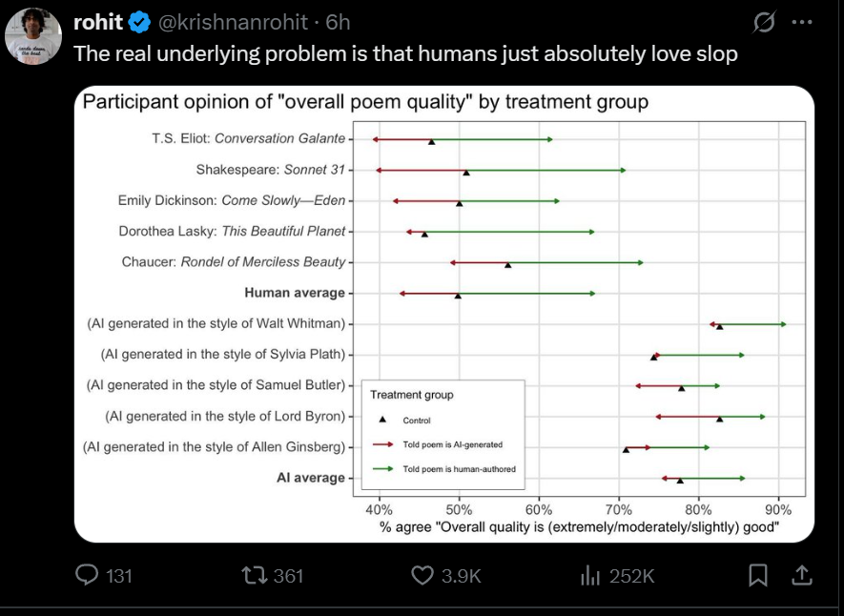Click the 131 replies count
Screen dimensions: 844x616
117,575
